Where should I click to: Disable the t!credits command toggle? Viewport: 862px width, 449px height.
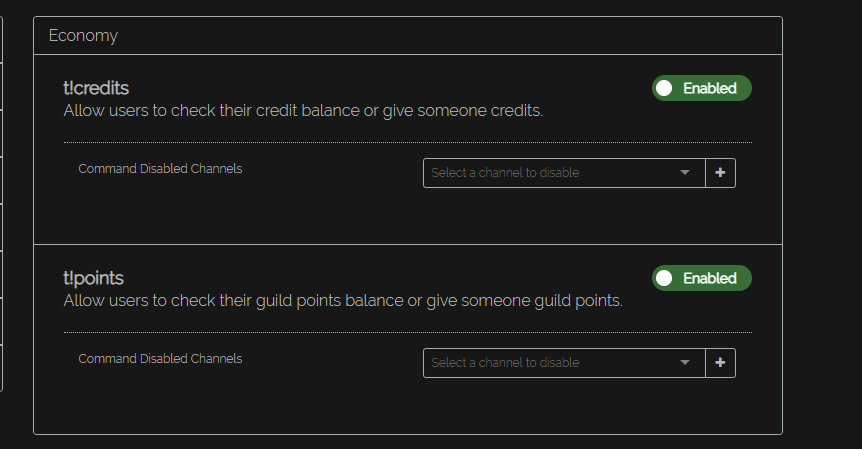(x=701, y=88)
